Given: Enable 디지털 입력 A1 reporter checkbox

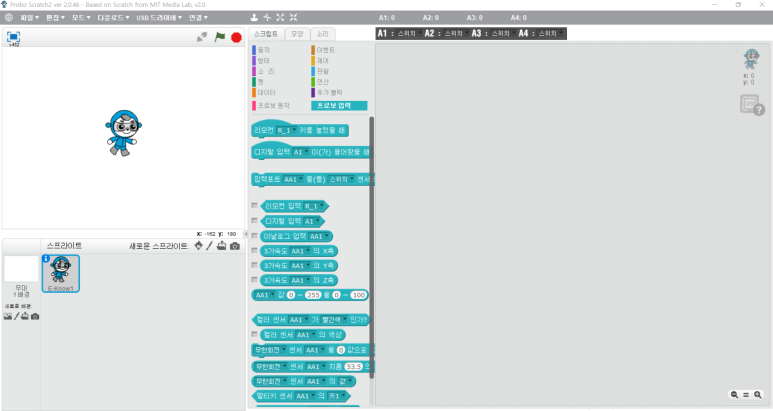Looking at the screenshot, I should (254, 221).
